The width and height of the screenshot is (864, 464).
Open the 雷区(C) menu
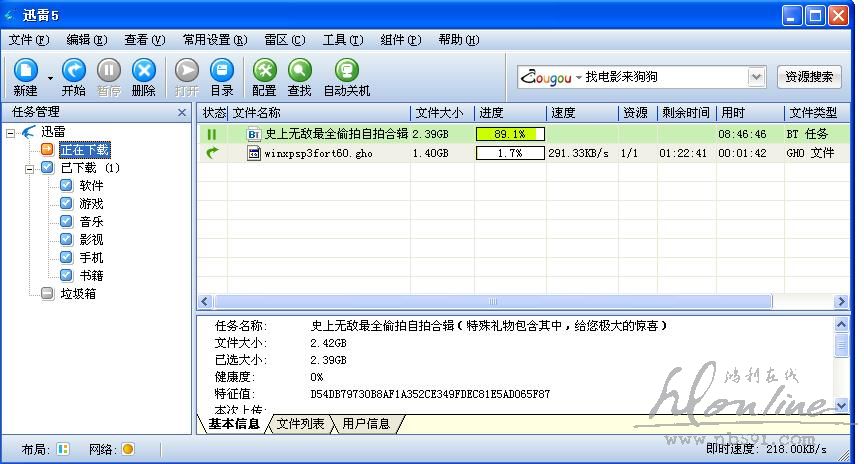pos(284,40)
